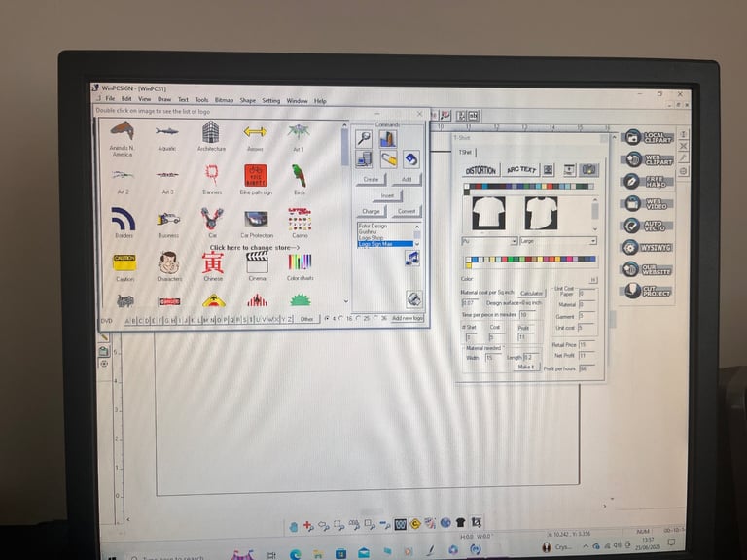Image resolution: width=747 pixels, height=560 pixels.
Task: Launch the Auto Vecto button
Action: [x=649, y=226]
